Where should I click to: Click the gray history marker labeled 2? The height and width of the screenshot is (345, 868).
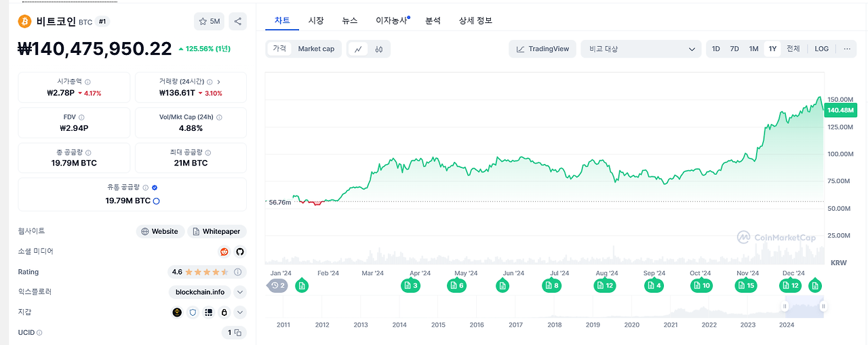[x=278, y=286]
